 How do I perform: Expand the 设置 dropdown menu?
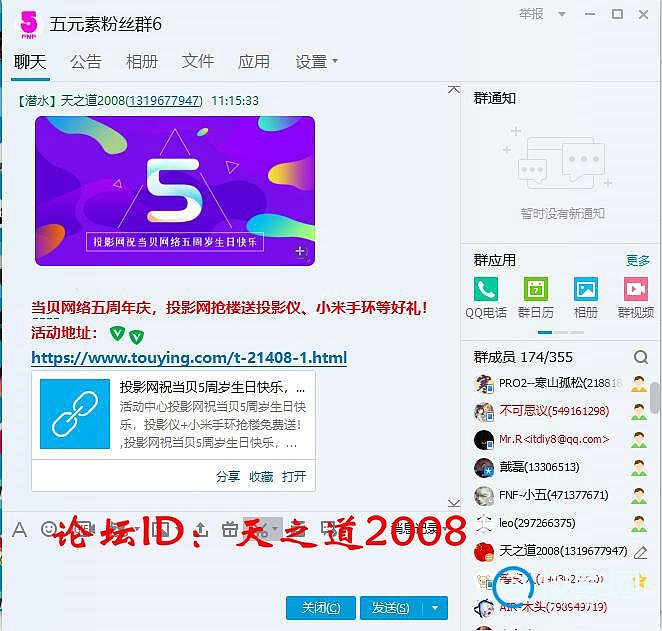[316, 62]
